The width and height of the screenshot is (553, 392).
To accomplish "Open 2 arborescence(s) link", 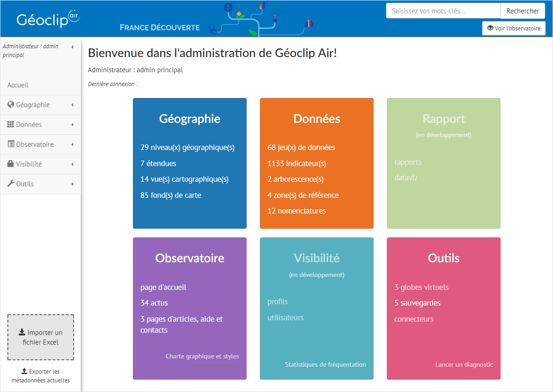I will click(x=295, y=179).
